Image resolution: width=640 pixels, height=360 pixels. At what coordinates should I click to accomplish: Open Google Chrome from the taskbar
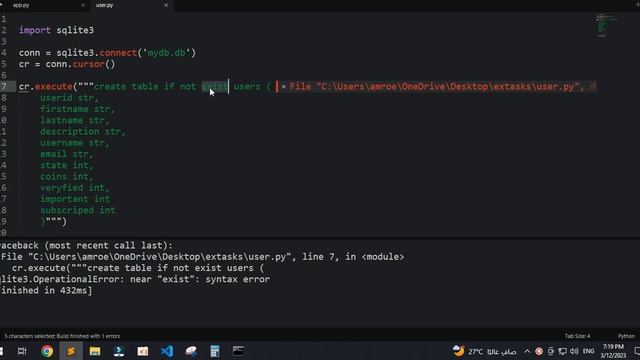[x=47, y=351]
